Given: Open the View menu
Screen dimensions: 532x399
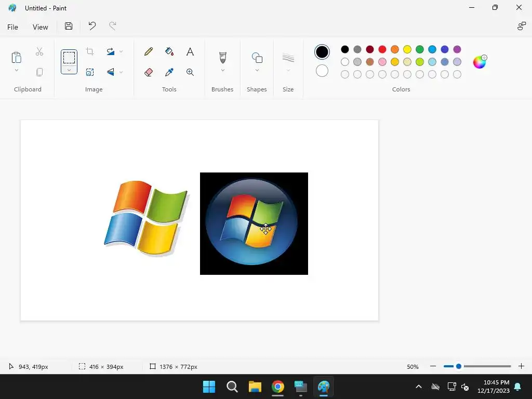Looking at the screenshot, I should pos(41,27).
